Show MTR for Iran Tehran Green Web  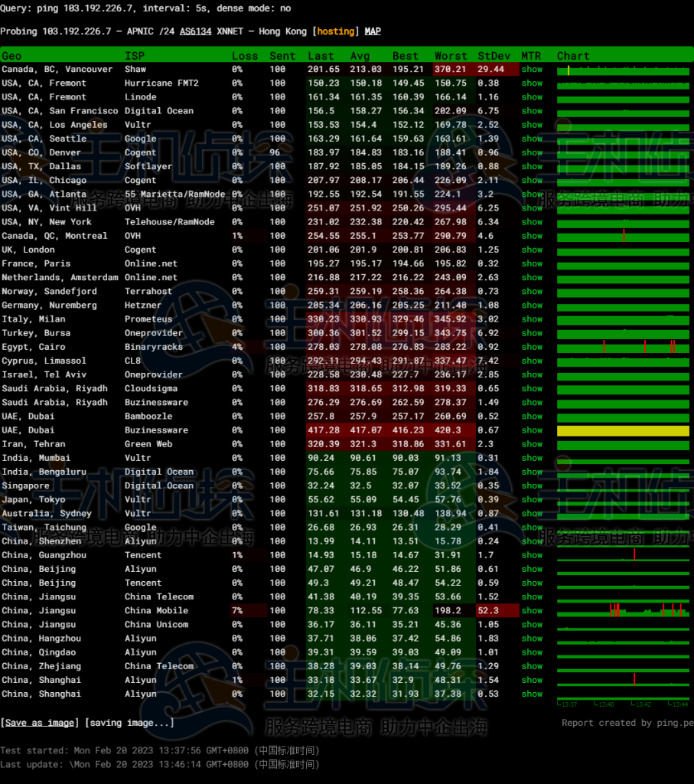tap(532, 444)
